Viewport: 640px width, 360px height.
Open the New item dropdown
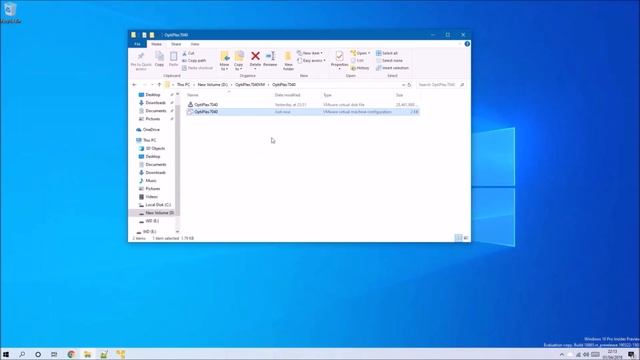(x=310, y=53)
